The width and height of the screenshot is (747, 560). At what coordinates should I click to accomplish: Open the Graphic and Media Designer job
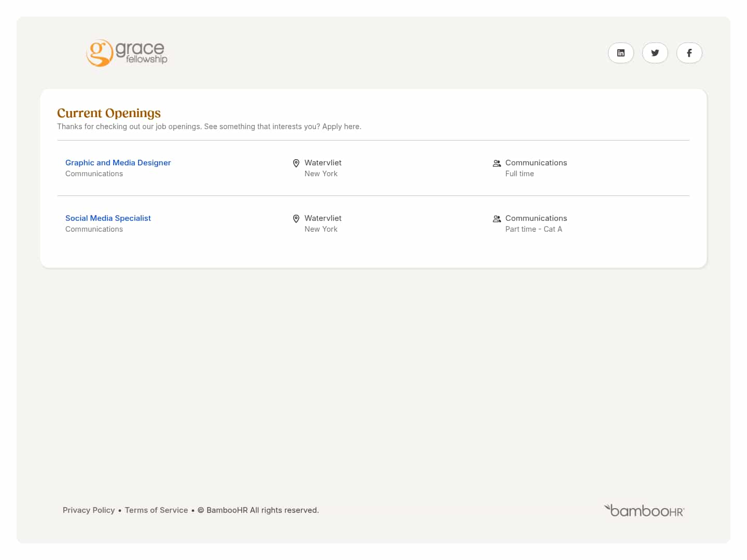tap(118, 163)
